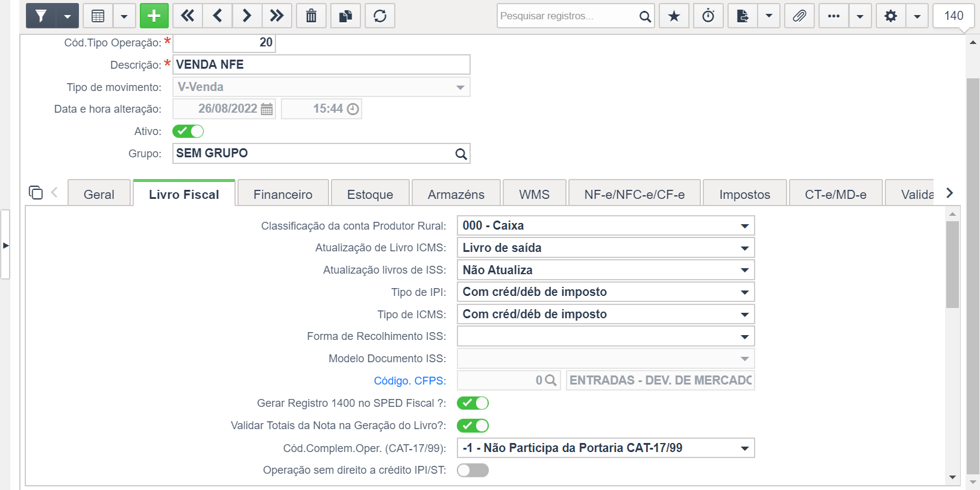980x490 pixels.
Task: Click the inner panel vertical scrollbar
Action: (952, 264)
